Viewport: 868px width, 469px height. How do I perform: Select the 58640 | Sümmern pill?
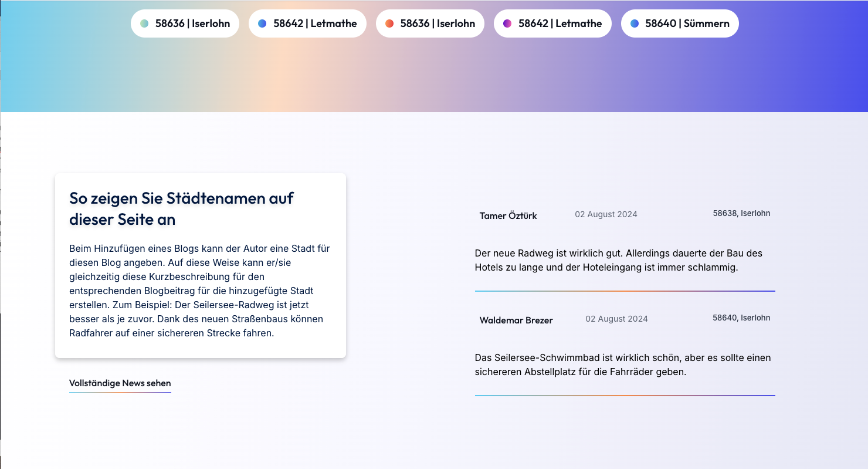coord(680,23)
